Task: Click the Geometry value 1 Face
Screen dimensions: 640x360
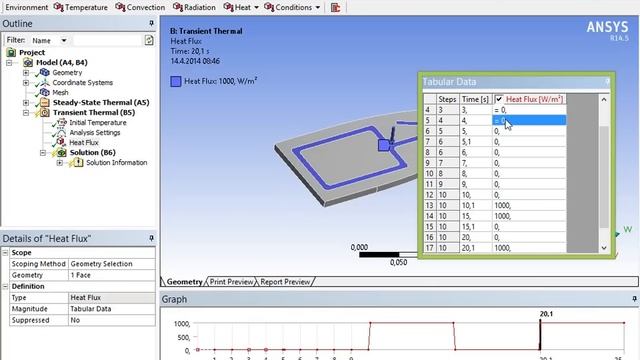Action: pyautogui.click(x=111, y=275)
